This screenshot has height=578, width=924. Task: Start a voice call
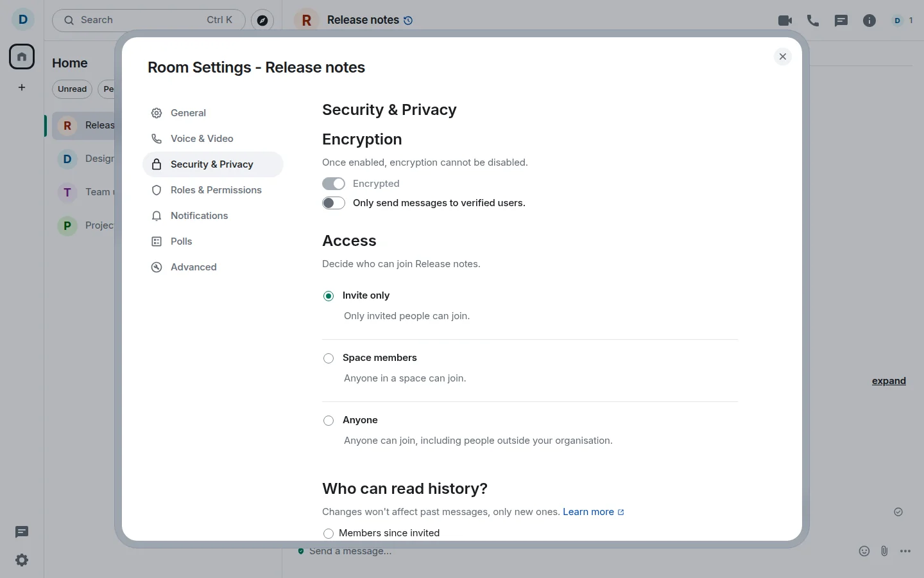tap(814, 21)
